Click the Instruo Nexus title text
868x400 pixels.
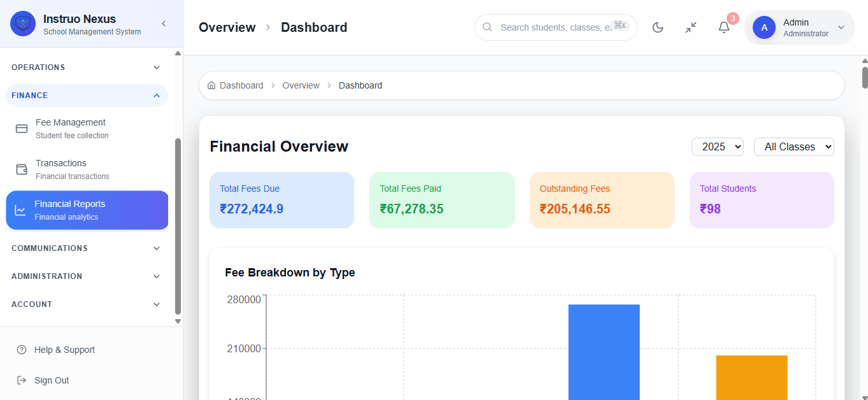[x=80, y=19]
